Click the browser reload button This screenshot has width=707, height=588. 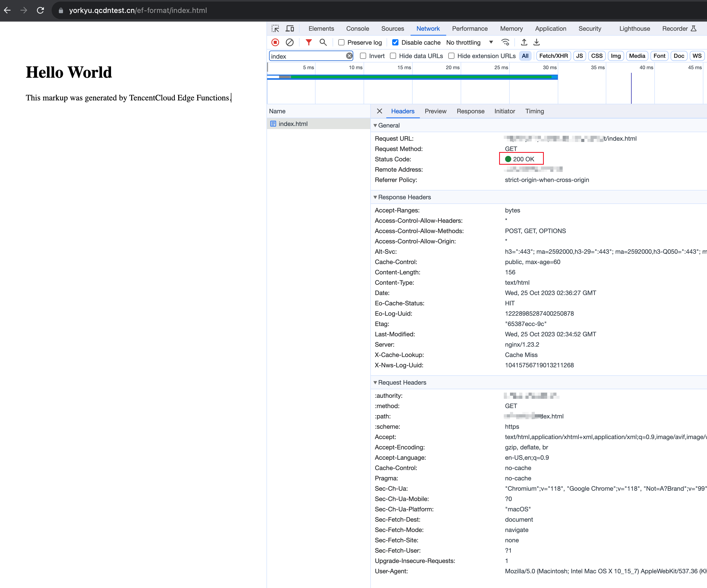tap(40, 10)
